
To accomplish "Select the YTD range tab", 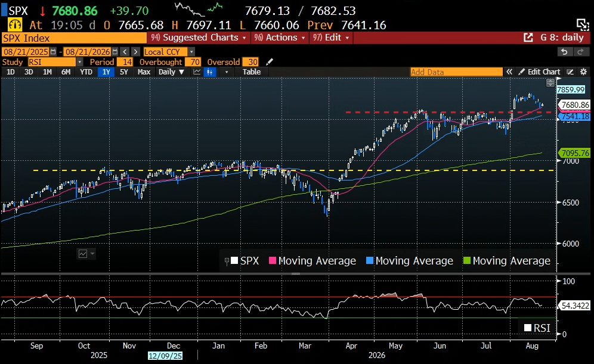I will (86, 72).
